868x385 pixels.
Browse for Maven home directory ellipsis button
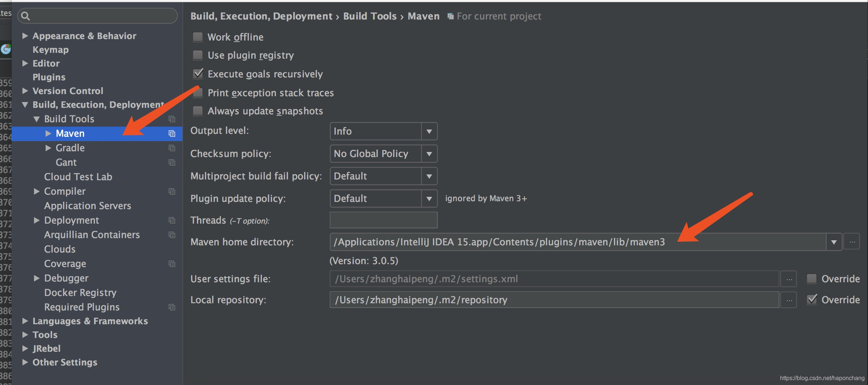coord(852,242)
